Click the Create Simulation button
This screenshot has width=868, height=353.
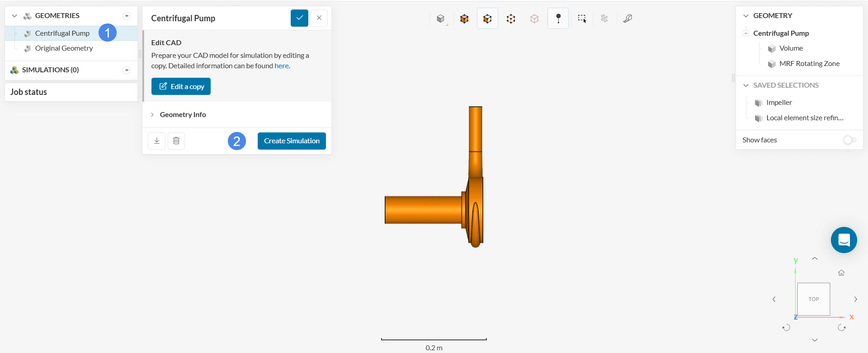pyautogui.click(x=292, y=141)
